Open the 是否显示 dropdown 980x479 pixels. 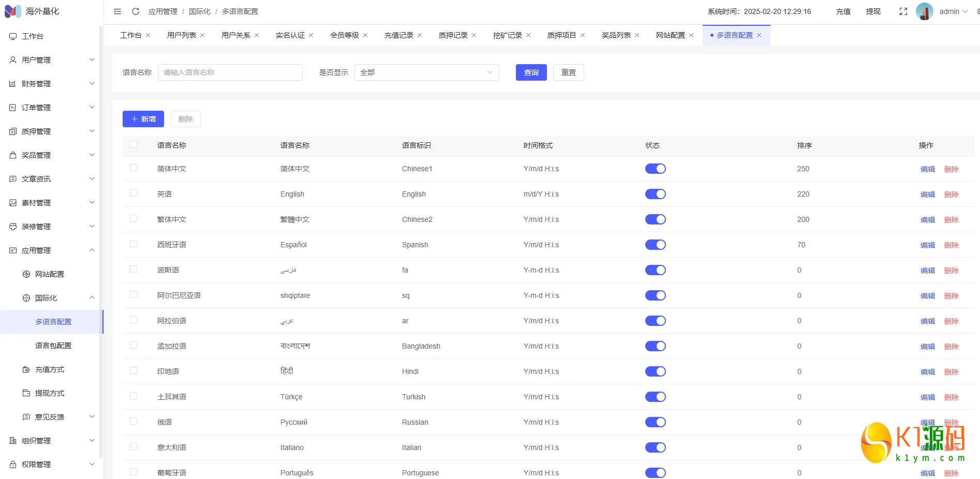click(x=426, y=72)
